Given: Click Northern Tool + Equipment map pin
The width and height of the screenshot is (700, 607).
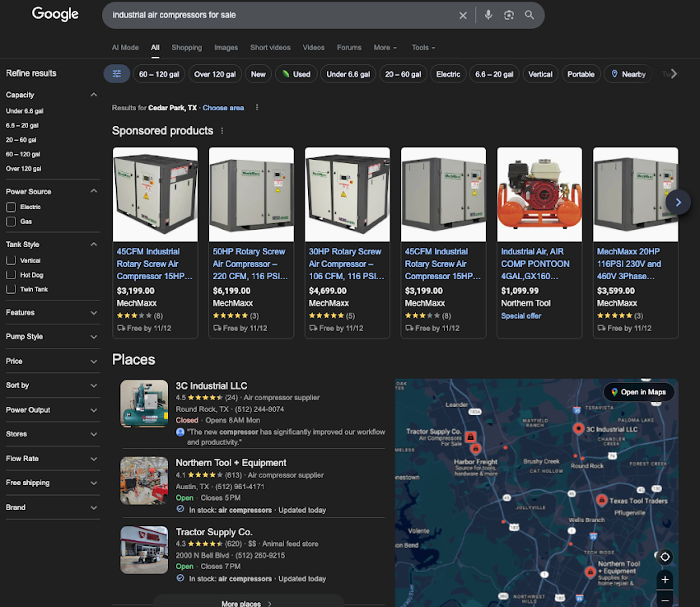Looking at the screenshot, I should click(590, 572).
